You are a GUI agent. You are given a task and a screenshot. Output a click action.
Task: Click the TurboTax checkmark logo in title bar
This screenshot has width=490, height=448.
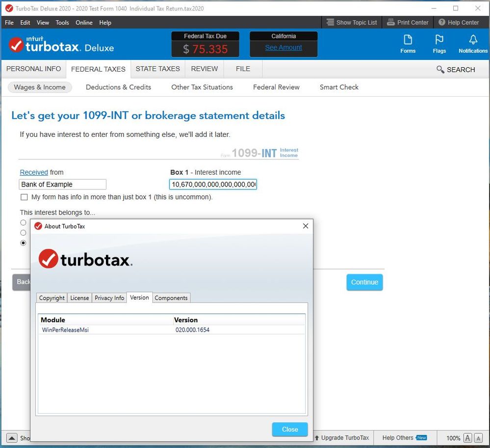[x=9, y=8]
